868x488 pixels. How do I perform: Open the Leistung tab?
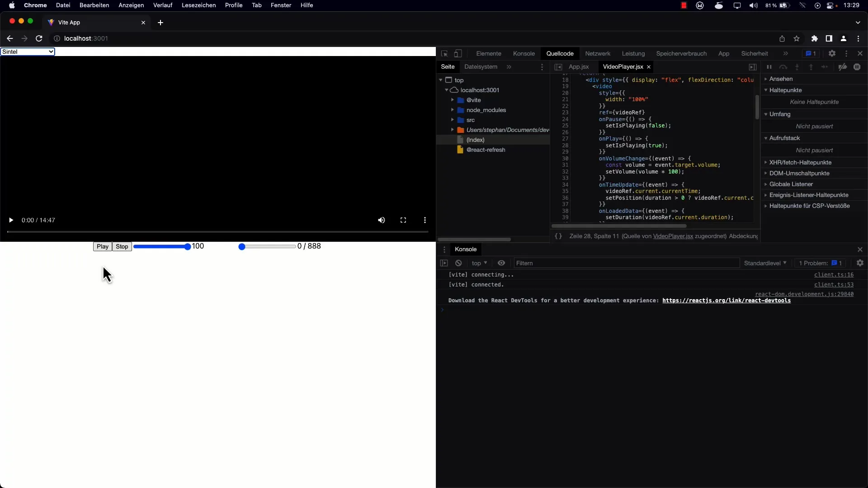point(633,53)
